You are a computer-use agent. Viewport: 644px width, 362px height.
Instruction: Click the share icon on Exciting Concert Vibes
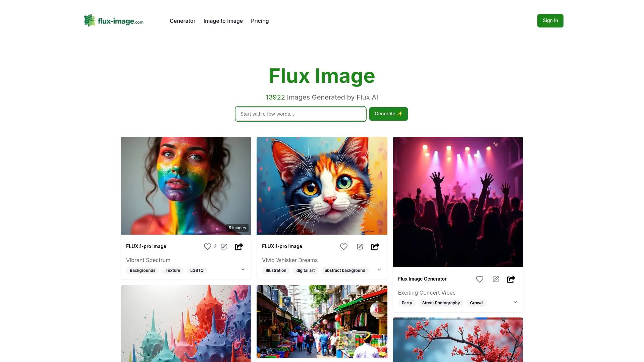tap(511, 279)
